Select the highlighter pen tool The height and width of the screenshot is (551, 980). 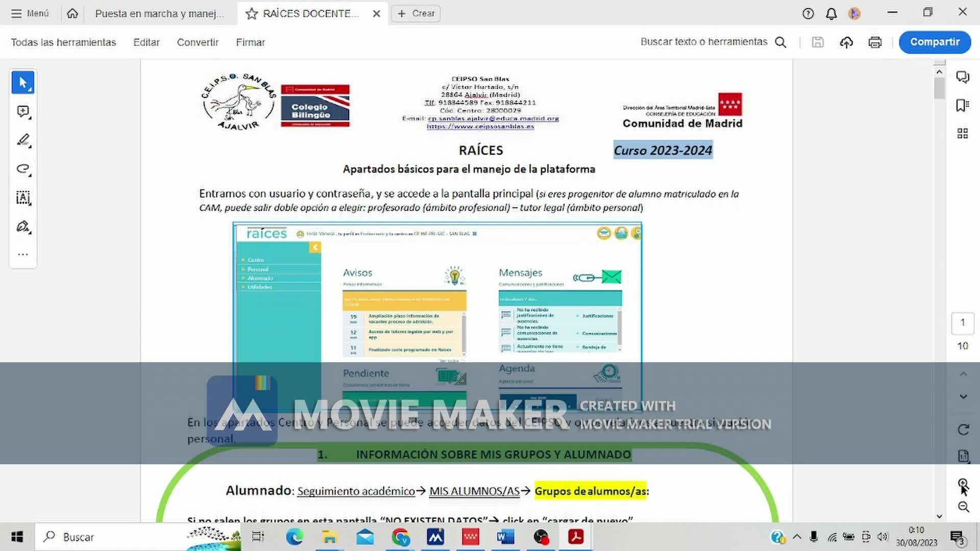click(x=22, y=140)
